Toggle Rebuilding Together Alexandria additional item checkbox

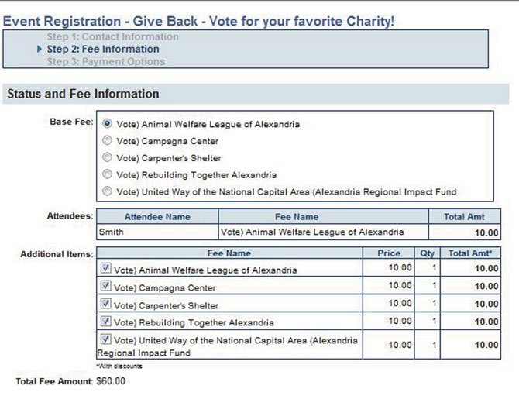click(105, 321)
